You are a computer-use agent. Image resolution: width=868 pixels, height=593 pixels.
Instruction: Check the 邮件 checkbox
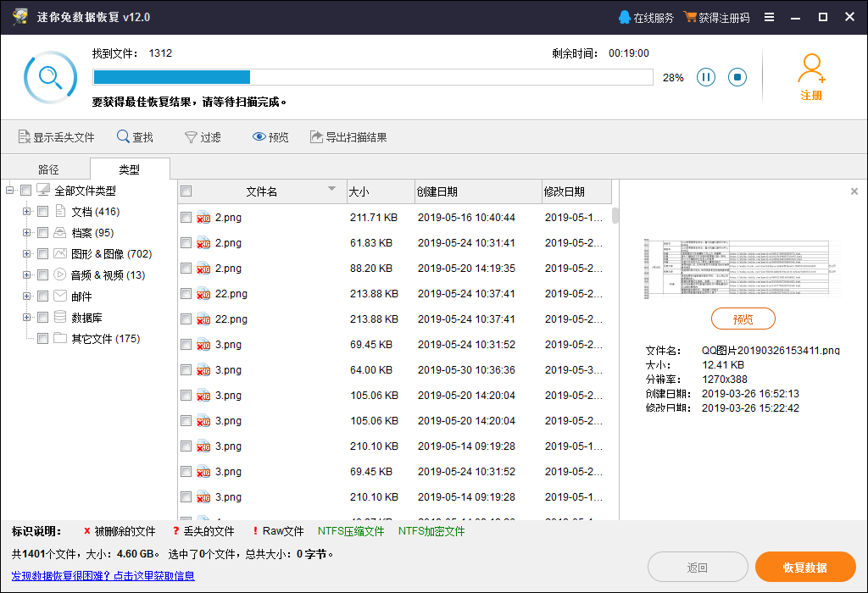click(x=42, y=296)
